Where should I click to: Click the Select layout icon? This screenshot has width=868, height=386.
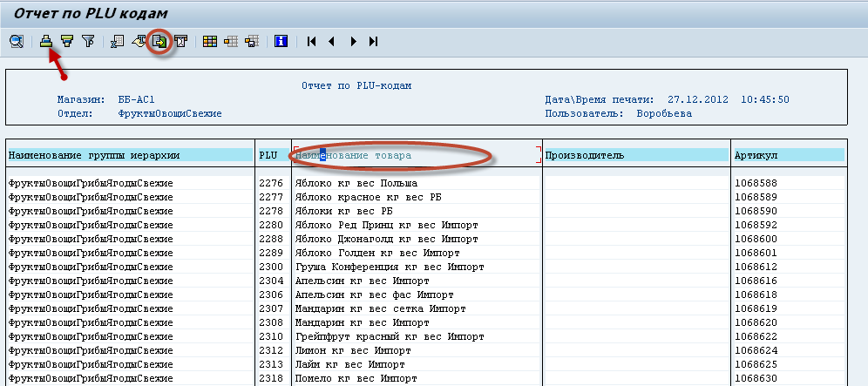[x=231, y=42]
